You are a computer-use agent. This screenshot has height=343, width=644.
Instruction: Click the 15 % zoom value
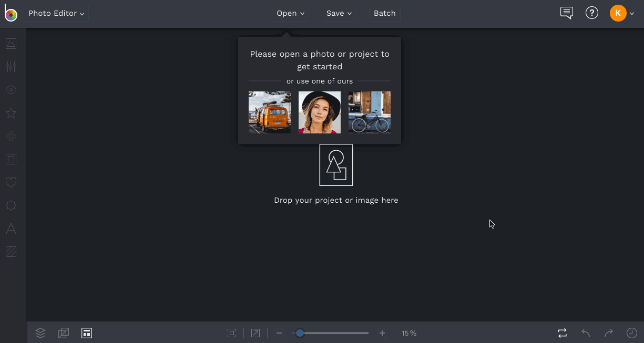[x=409, y=333]
